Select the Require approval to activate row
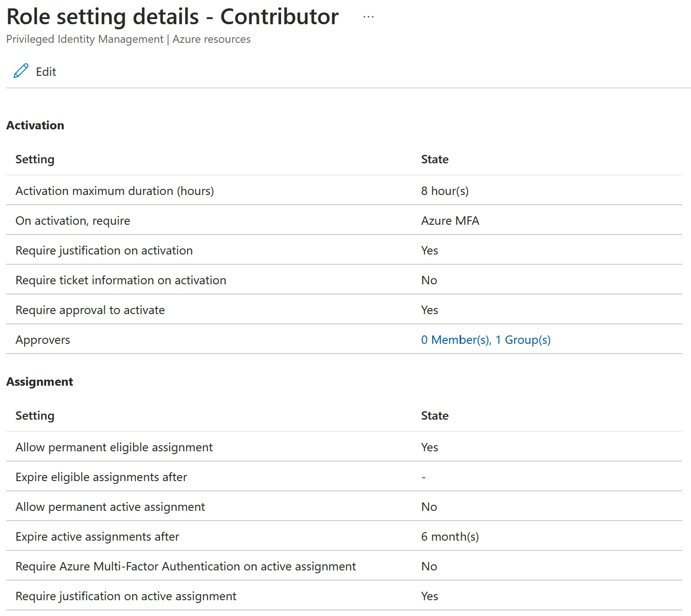Viewport: 691px width, 616px height. [x=90, y=310]
